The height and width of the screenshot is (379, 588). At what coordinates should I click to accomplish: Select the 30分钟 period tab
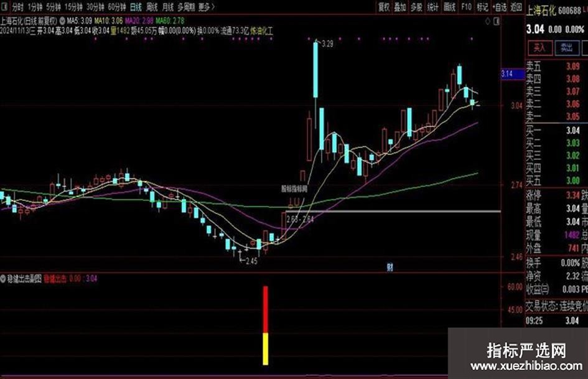tap(95, 7)
